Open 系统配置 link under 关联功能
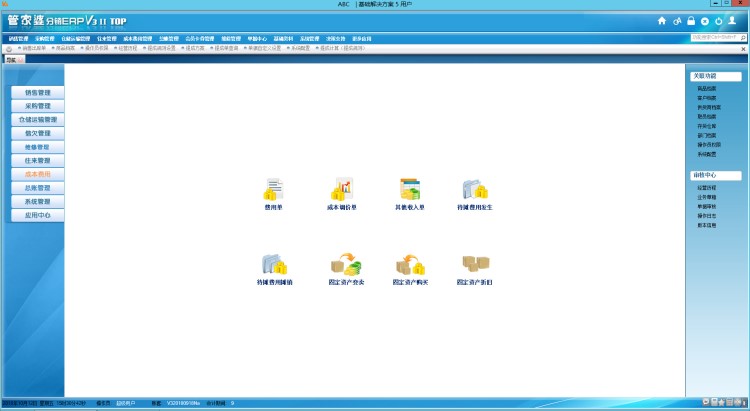The width and height of the screenshot is (750, 411). [706, 154]
